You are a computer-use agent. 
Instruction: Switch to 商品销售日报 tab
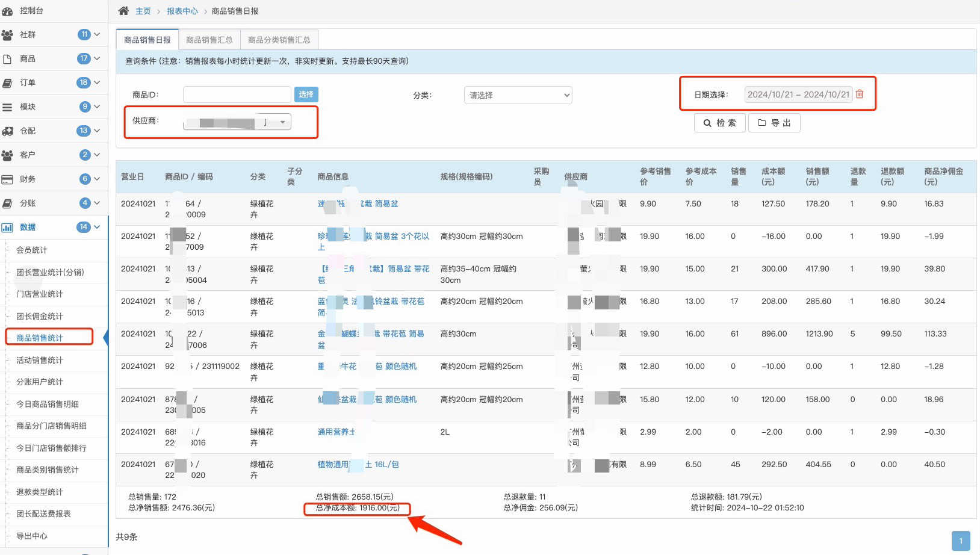pyautogui.click(x=147, y=40)
